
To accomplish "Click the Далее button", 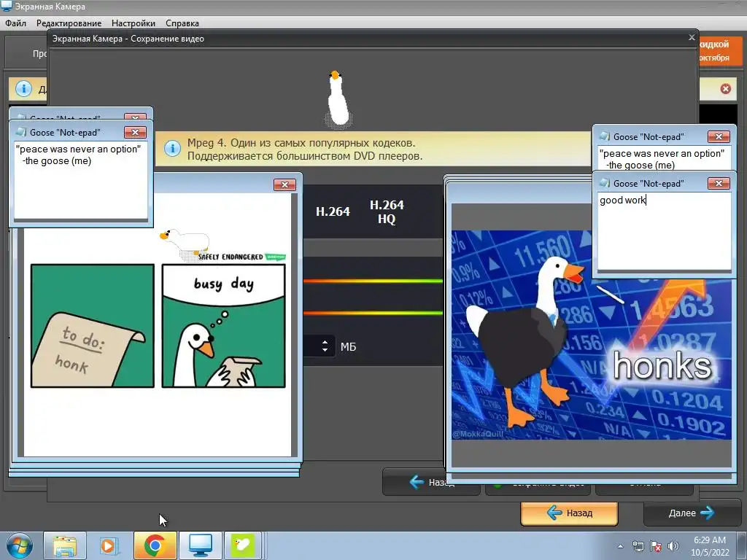I will (x=691, y=513).
